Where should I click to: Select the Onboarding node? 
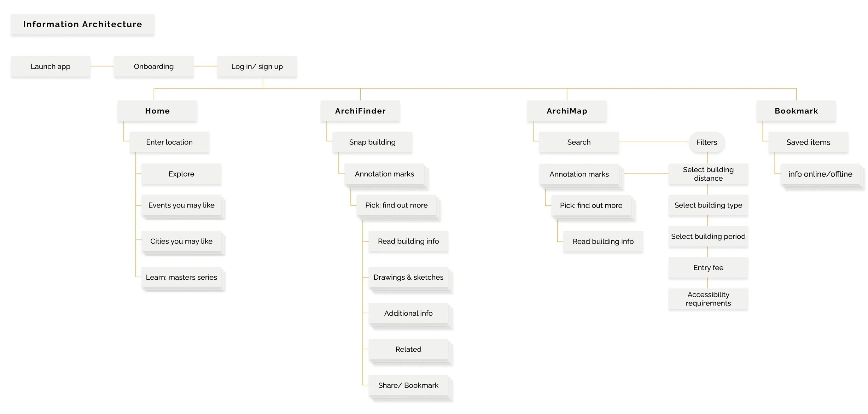153,66
